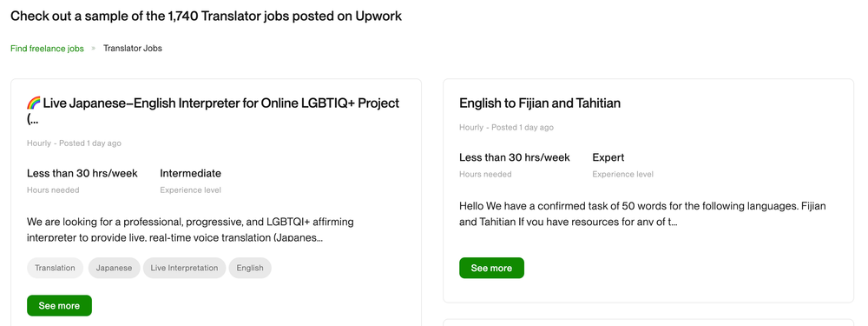The width and height of the screenshot is (868, 326).
Task: Click the breadcrumb separator arrow
Action: 94,48
